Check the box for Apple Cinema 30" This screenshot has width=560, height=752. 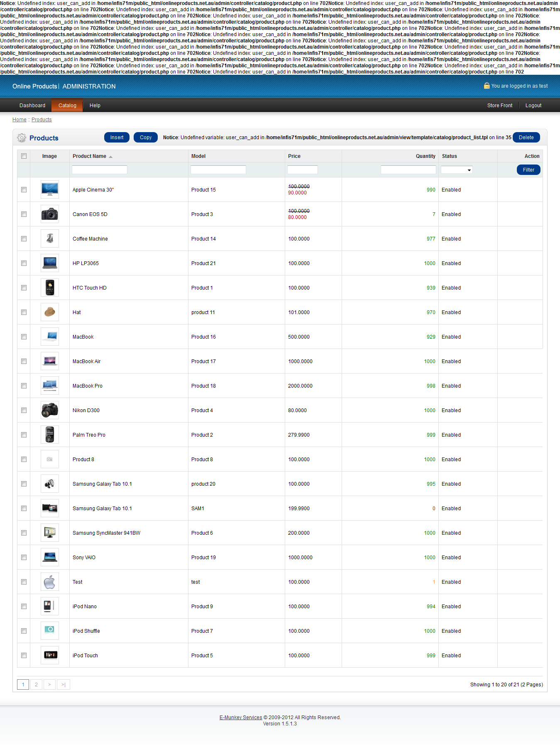pos(24,190)
